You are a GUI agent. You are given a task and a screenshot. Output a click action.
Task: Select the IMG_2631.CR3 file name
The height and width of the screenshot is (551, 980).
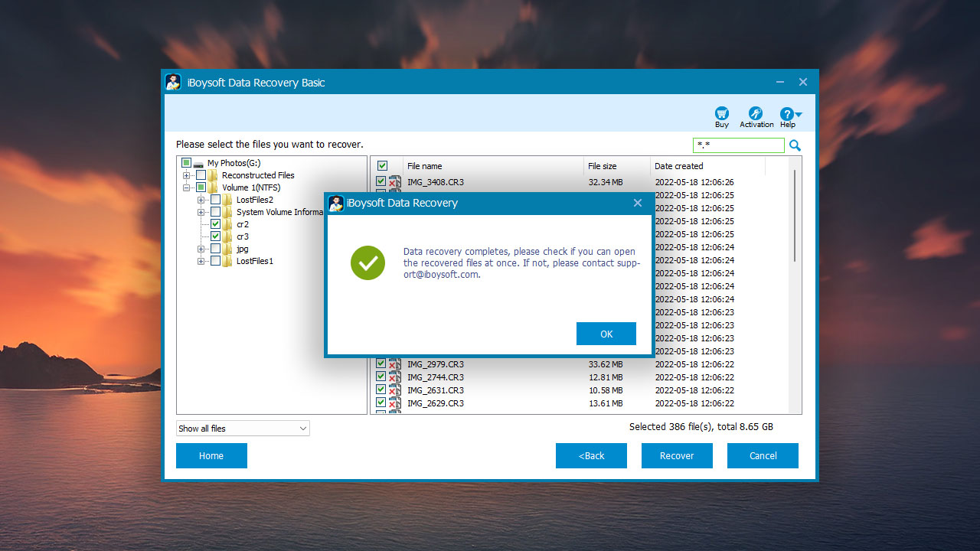click(436, 390)
